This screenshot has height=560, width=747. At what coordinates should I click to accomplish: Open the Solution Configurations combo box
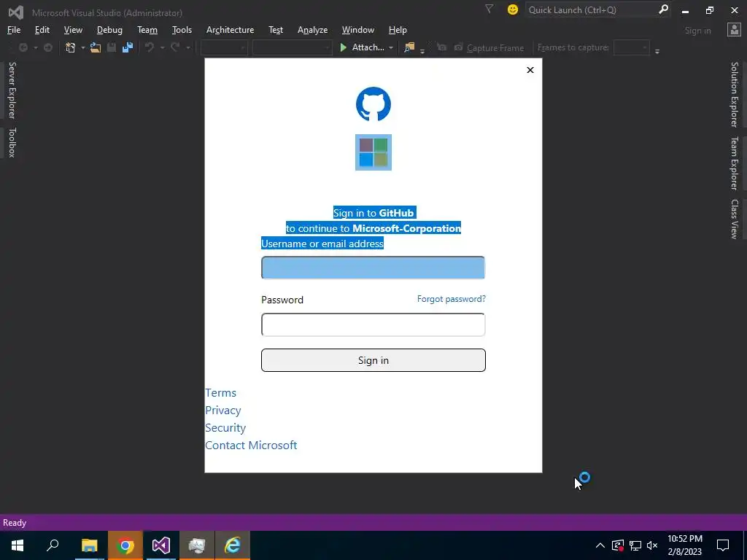224,47
